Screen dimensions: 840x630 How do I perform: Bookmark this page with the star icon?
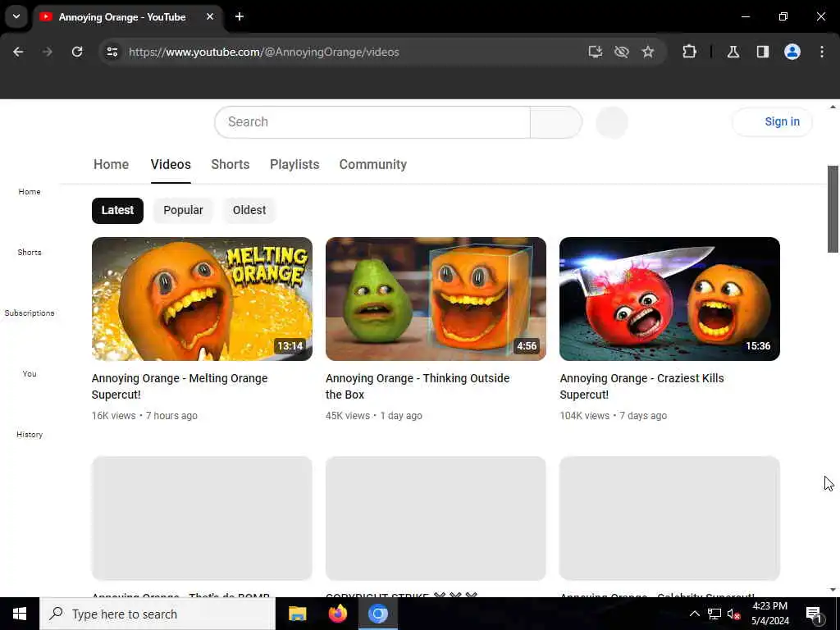[648, 52]
